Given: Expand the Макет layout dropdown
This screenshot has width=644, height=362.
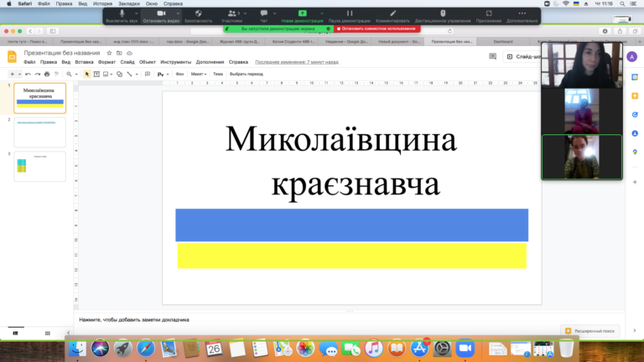Looking at the screenshot, I should (199, 74).
